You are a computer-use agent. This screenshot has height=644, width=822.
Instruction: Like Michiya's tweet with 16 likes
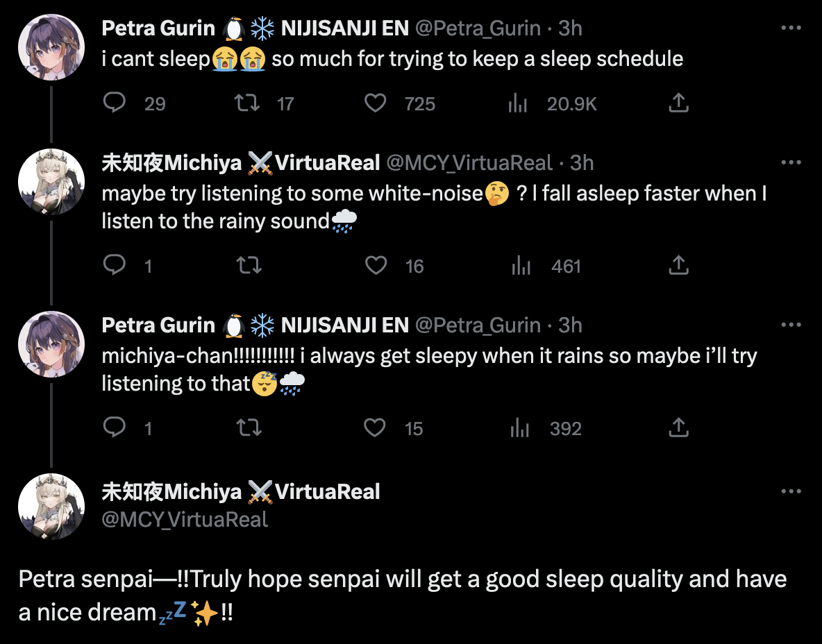coord(376,266)
